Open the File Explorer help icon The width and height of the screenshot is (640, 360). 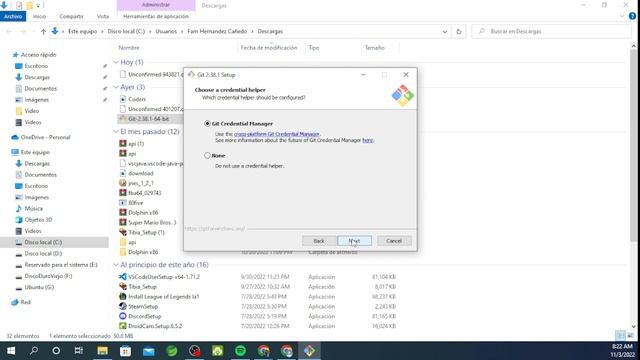coord(632,16)
